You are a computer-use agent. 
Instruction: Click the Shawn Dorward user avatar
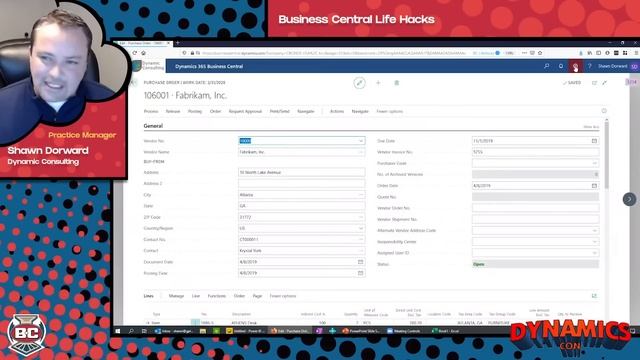click(634, 66)
